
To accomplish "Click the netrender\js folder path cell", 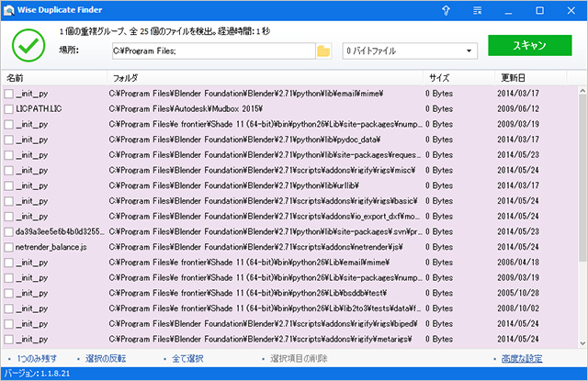I will (255, 247).
